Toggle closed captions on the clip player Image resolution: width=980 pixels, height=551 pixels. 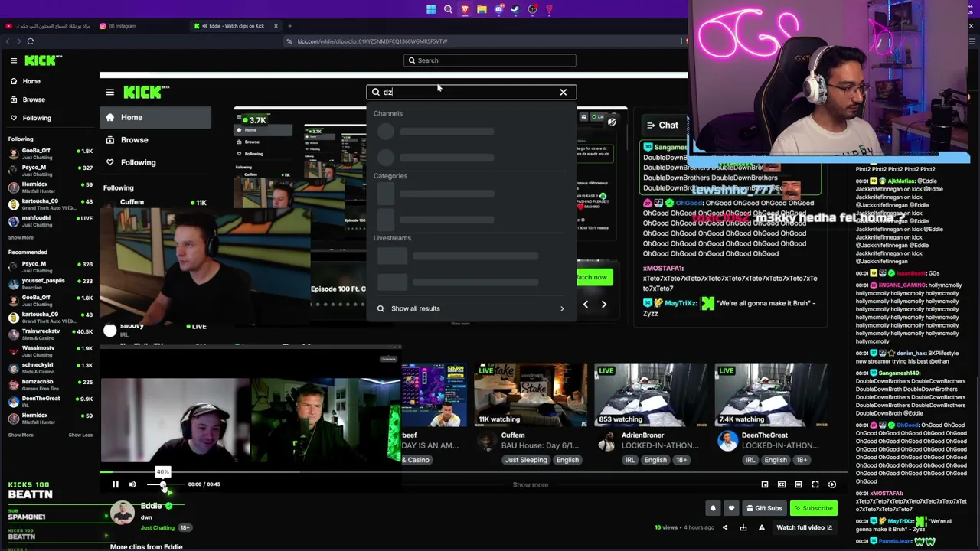click(782, 484)
